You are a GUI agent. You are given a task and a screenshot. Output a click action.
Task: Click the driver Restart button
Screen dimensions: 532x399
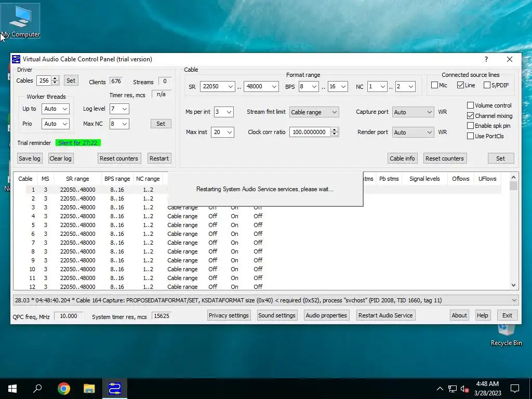click(159, 158)
